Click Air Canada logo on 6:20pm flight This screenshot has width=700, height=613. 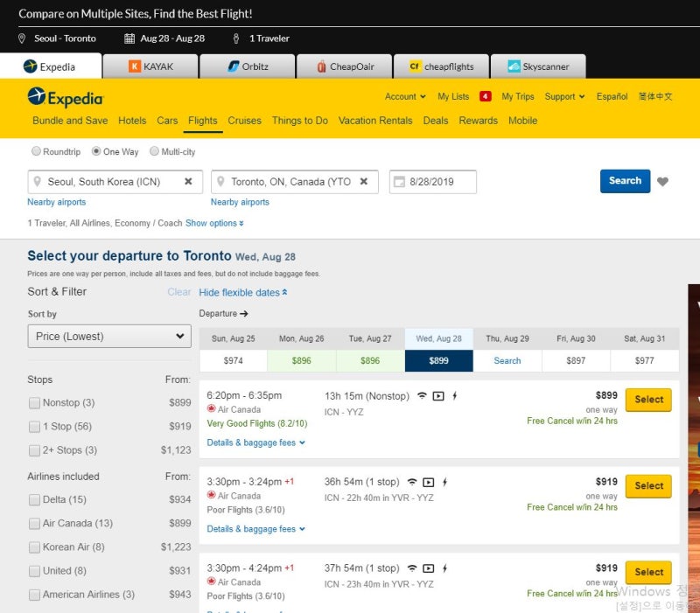click(x=211, y=408)
